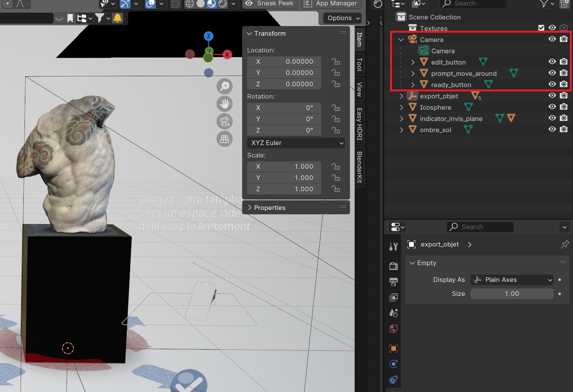Expand the export_objet tree item
The height and width of the screenshot is (392, 573).
coord(401,96)
